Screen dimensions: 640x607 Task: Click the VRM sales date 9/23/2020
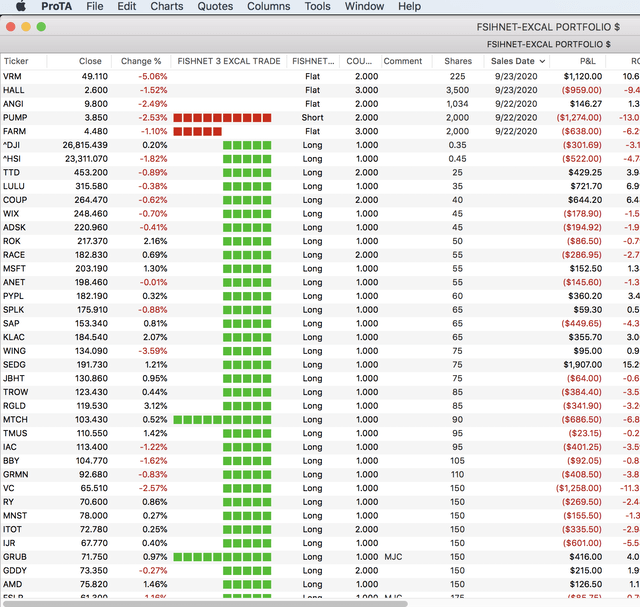516,76
